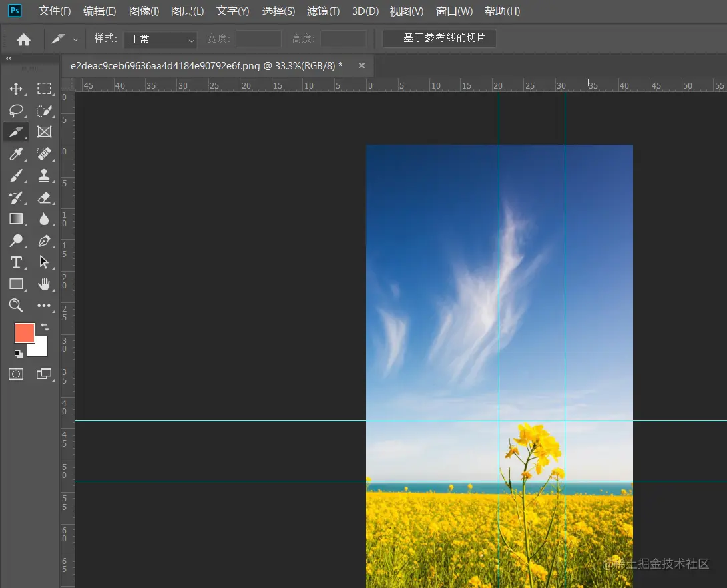
Task: Open the 文字(Y) menu
Action: (x=233, y=11)
